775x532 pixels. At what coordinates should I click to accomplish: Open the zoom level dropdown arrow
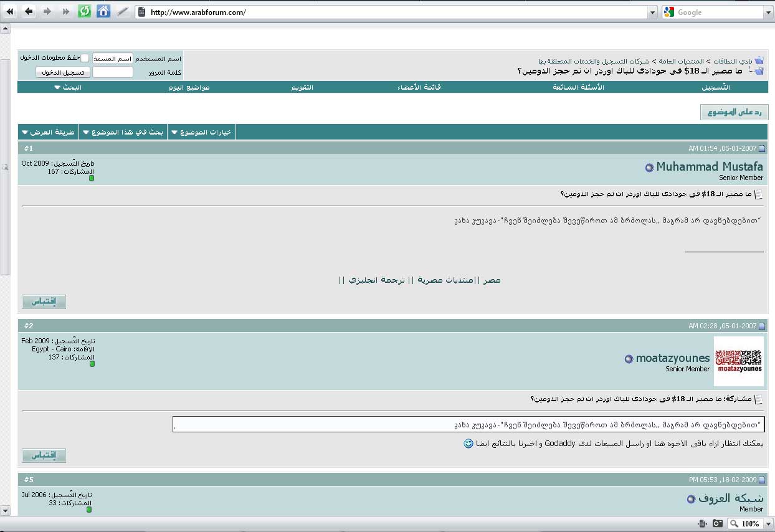(x=768, y=524)
